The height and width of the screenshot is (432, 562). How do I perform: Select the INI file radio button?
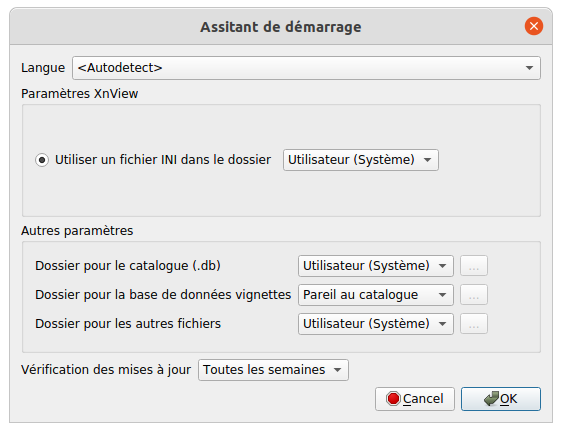click(42, 160)
